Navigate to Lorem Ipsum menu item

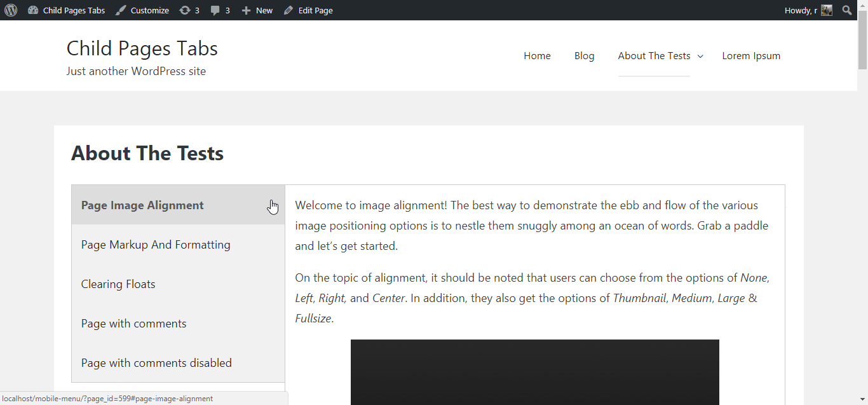751,56
